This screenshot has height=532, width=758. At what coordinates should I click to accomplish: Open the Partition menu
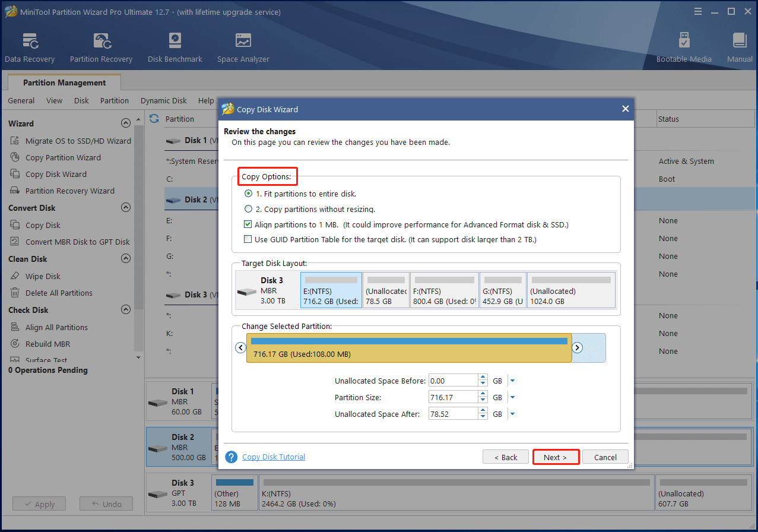[x=115, y=100]
